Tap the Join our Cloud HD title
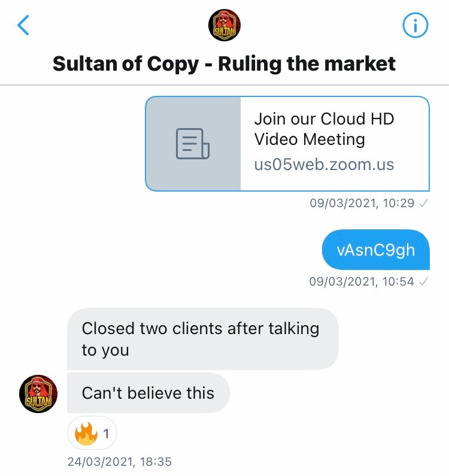 pyautogui.click(x=324, y=129)
